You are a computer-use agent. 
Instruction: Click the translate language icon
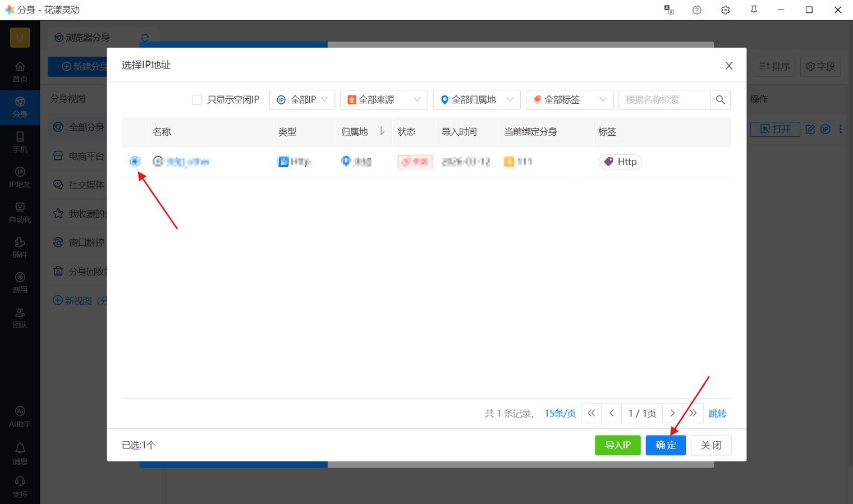(x=668, y=10)
